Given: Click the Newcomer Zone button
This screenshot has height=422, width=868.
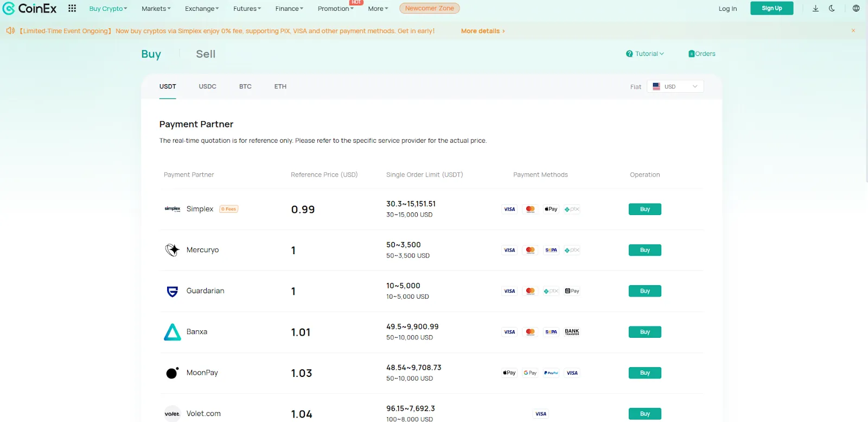Looking at the screenshot, I should 430,8.
